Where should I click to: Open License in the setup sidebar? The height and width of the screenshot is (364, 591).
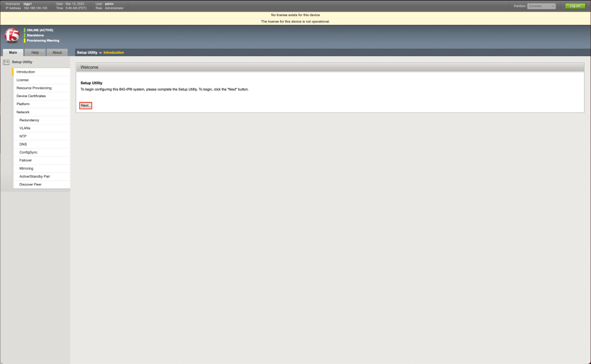pos(23,80)
